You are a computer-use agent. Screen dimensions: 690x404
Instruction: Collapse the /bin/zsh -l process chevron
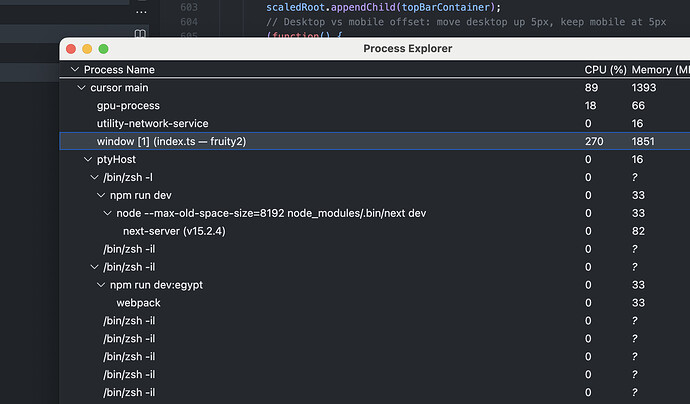95,177
